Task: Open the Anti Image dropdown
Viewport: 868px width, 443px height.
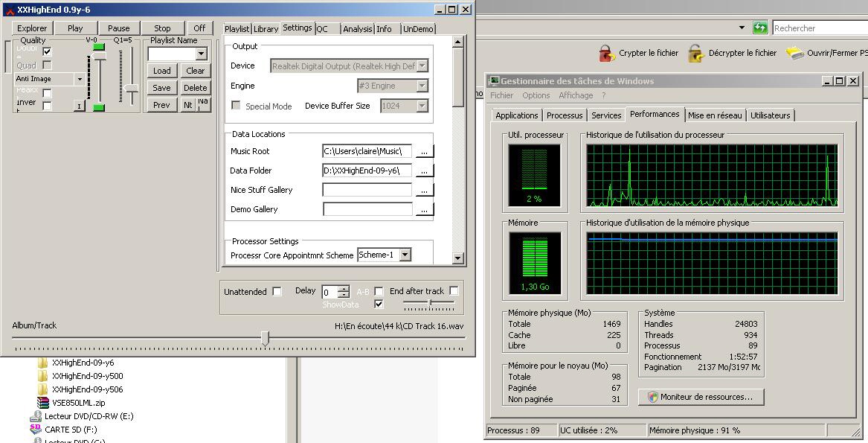Action: [80, 79]
